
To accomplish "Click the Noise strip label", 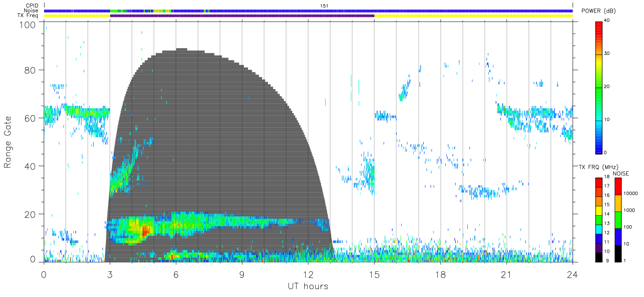I will (32, 10).
